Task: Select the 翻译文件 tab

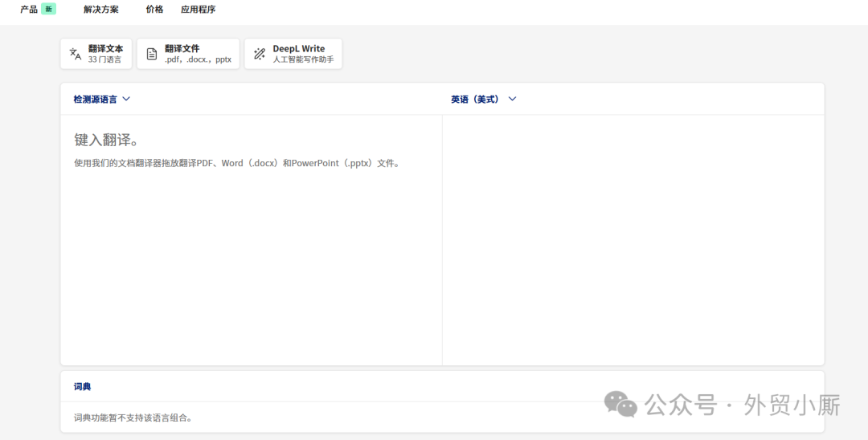Action: click(188, 54)
